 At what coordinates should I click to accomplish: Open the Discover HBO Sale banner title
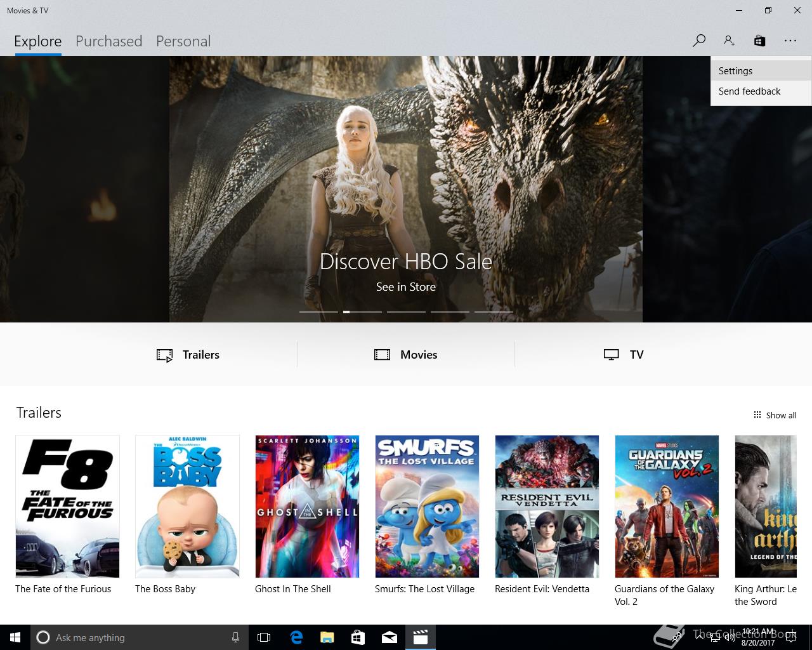pyautogui.click(x=406, y=262)
